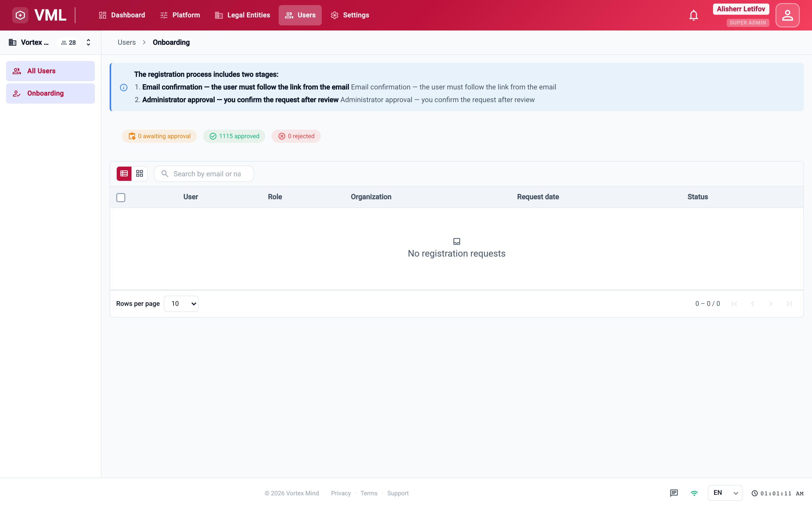Open the Users menu
The height and width of the screenshot is (508, 812).
click(x=300, y=15)
